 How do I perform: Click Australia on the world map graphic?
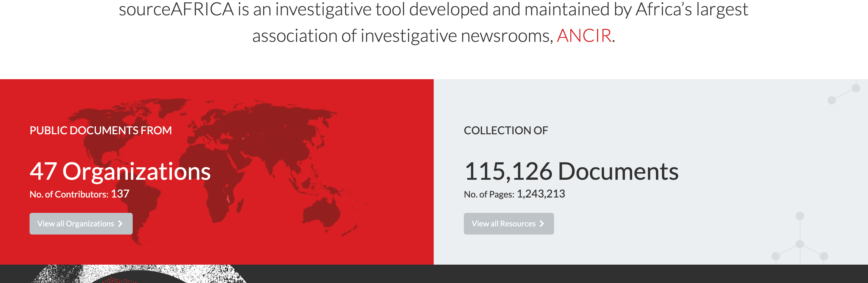coord(322,213)
